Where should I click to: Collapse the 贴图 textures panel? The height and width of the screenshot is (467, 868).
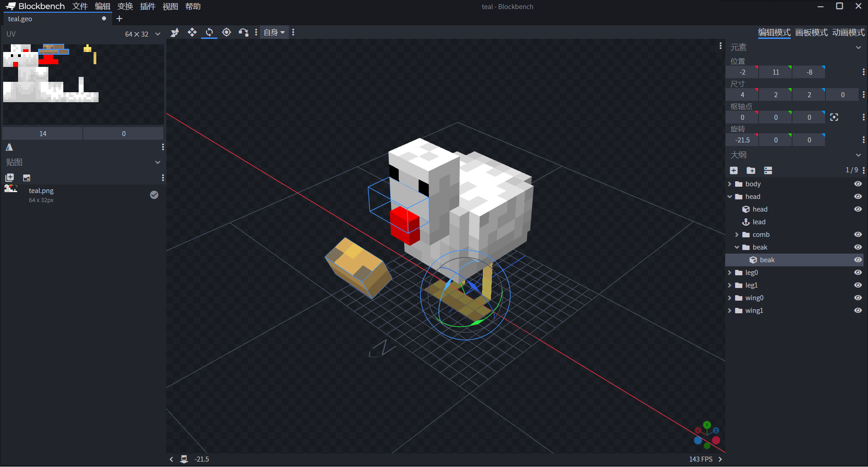click(x=157, y=162)
